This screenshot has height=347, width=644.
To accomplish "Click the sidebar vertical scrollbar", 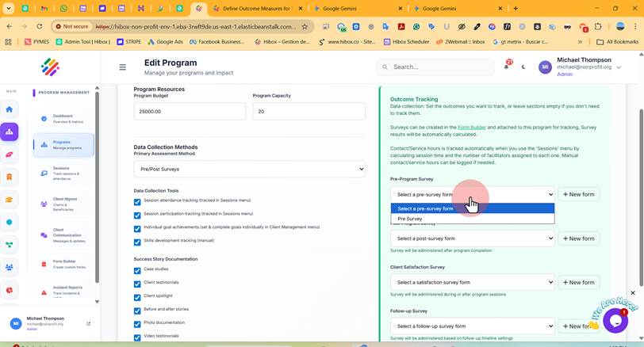I will 97,187.
